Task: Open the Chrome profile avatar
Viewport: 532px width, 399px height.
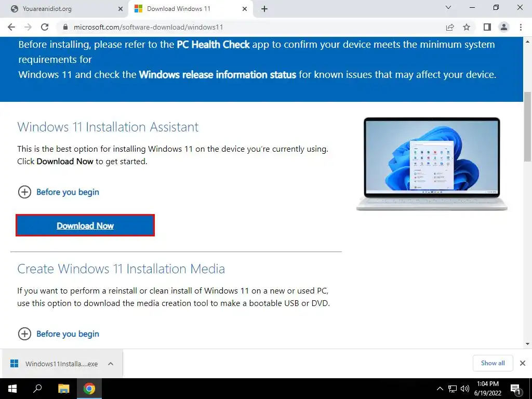Action: pos(504,27)
